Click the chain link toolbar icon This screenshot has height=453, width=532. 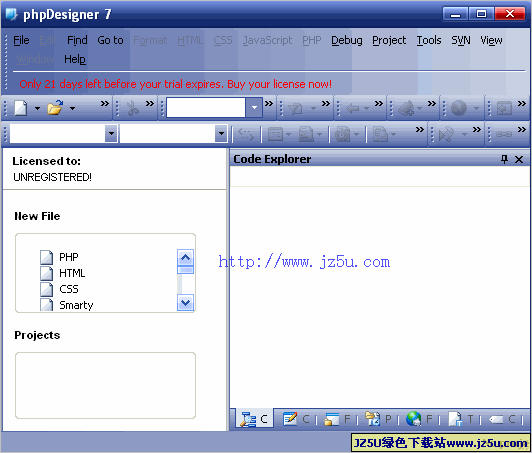pos(504,134)
